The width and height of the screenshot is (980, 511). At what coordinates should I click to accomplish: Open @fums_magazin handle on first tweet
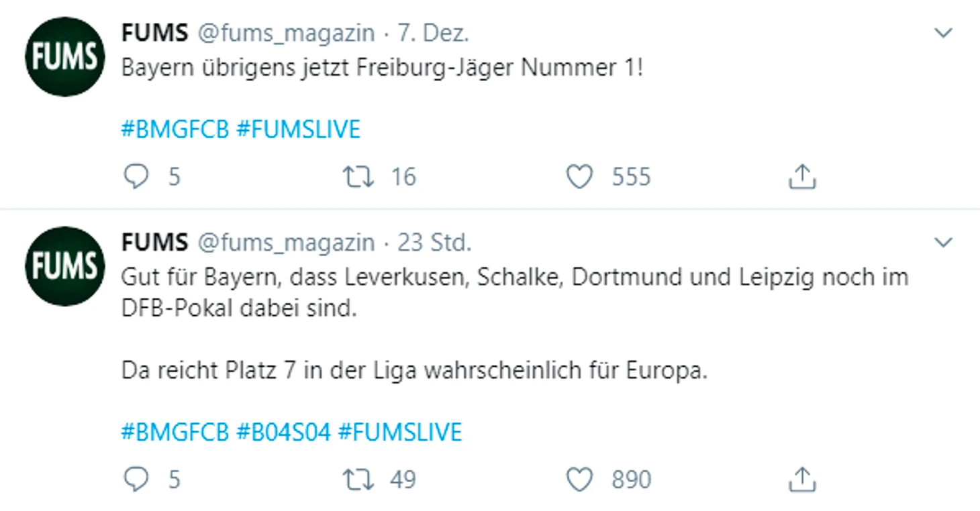[x=285, y=33]
